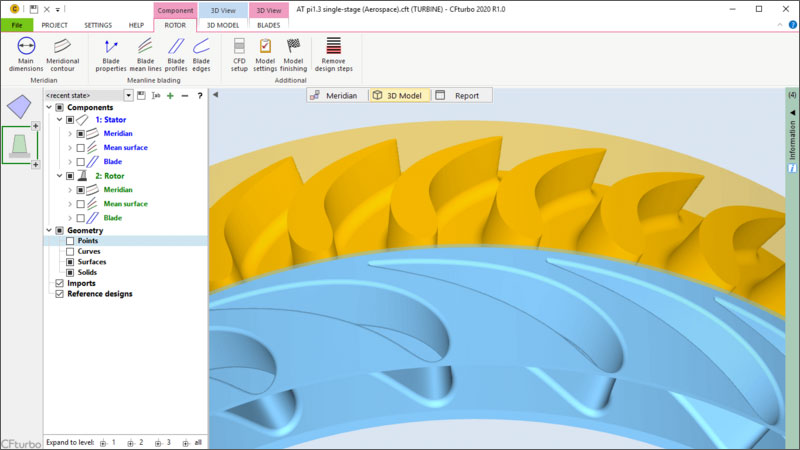Enable the Points geometry checkbox
800x450 pixels.
coord(70,241)
